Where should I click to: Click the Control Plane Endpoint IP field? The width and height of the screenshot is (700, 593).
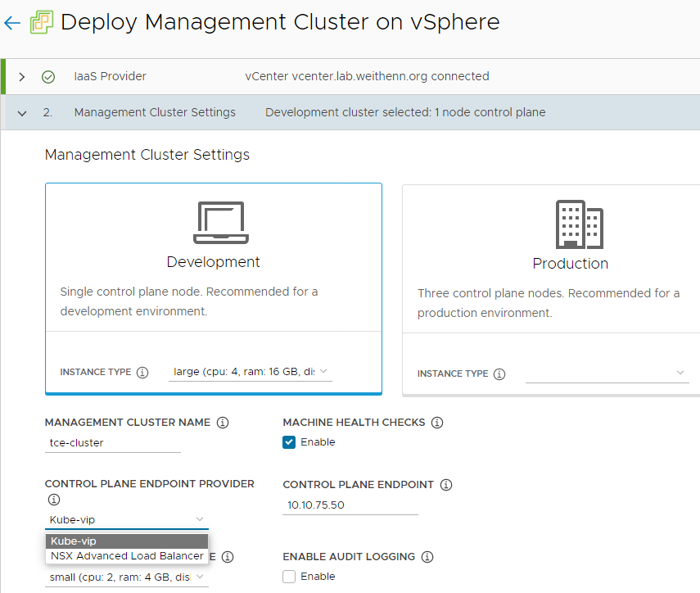point(350,505)
